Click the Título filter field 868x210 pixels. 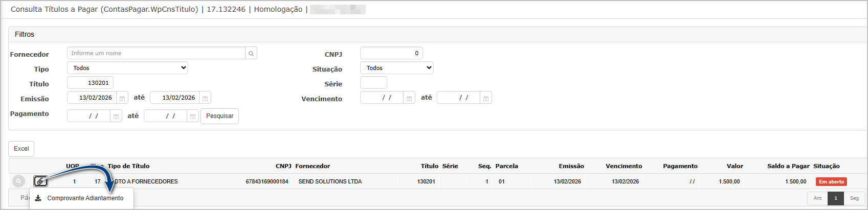(x=91, y=83)
